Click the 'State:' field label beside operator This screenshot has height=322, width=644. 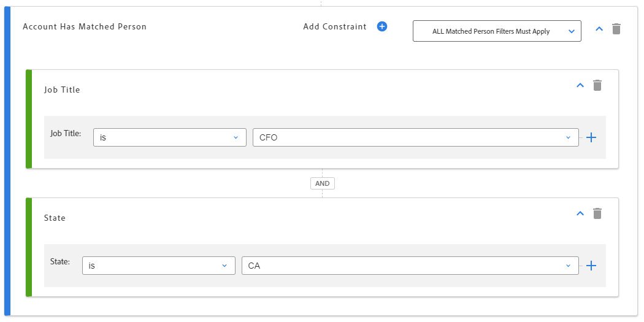[59, 261]
